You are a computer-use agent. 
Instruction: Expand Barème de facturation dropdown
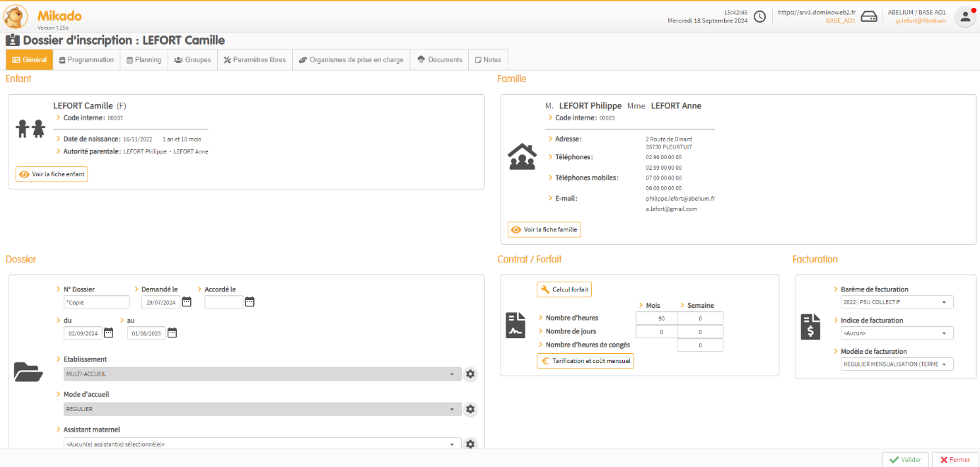[x=897, y=303]
